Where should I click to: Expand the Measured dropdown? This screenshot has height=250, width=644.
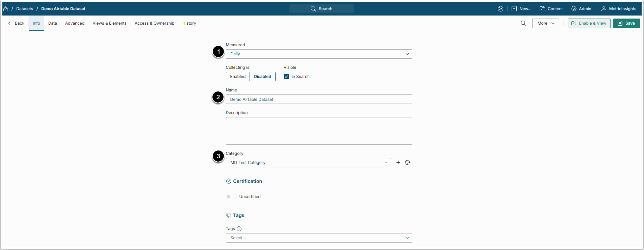318,54
